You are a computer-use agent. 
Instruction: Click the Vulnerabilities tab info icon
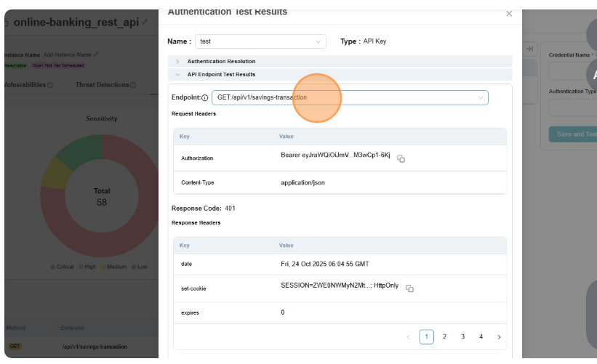51,86
